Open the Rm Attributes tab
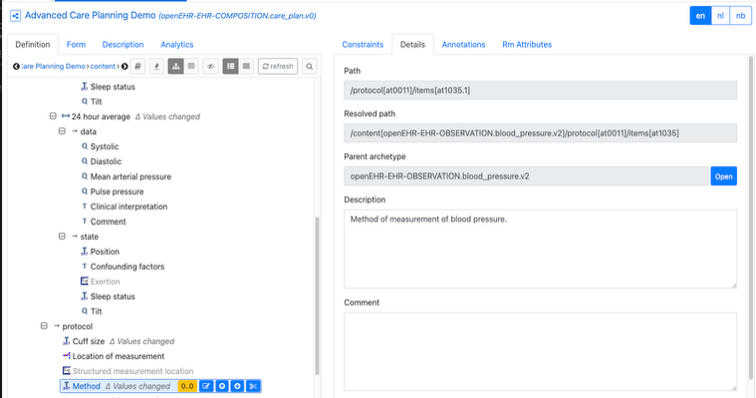Viewport: 756px width, 398px height. point(527,44)
